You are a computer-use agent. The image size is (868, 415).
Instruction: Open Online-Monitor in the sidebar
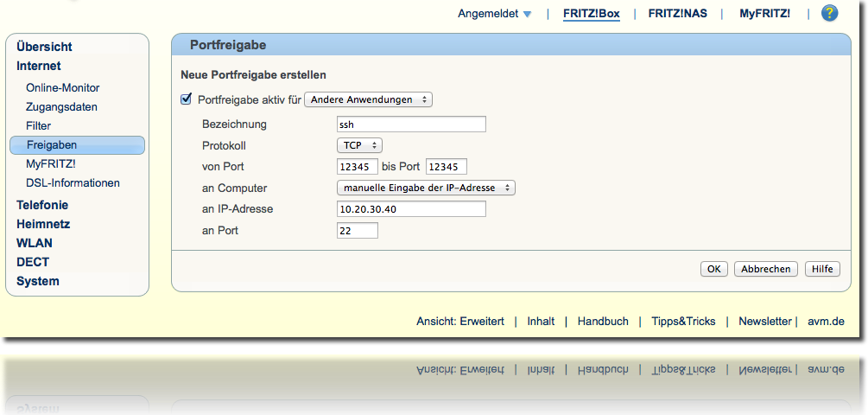[x=62, y=88]
